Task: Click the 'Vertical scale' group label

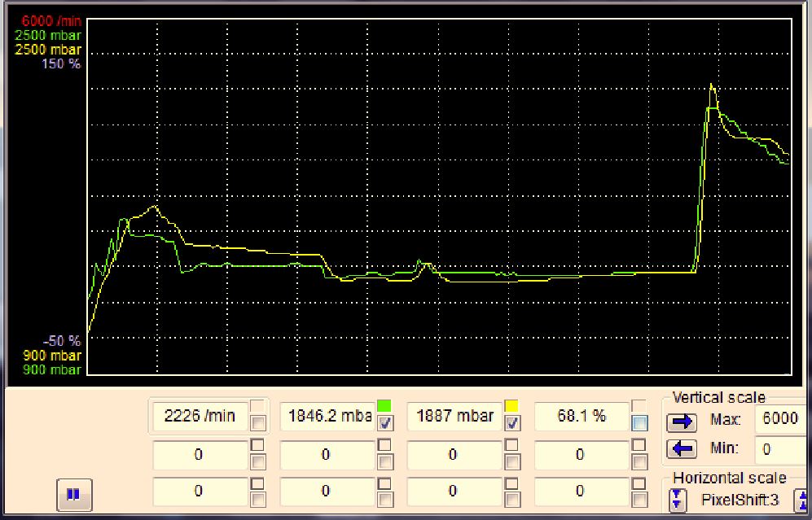Action: (x=718, y=397)
